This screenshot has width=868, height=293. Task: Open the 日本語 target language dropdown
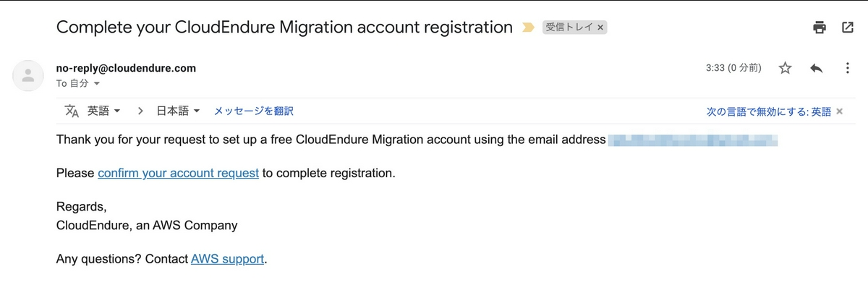pos(178,111)
